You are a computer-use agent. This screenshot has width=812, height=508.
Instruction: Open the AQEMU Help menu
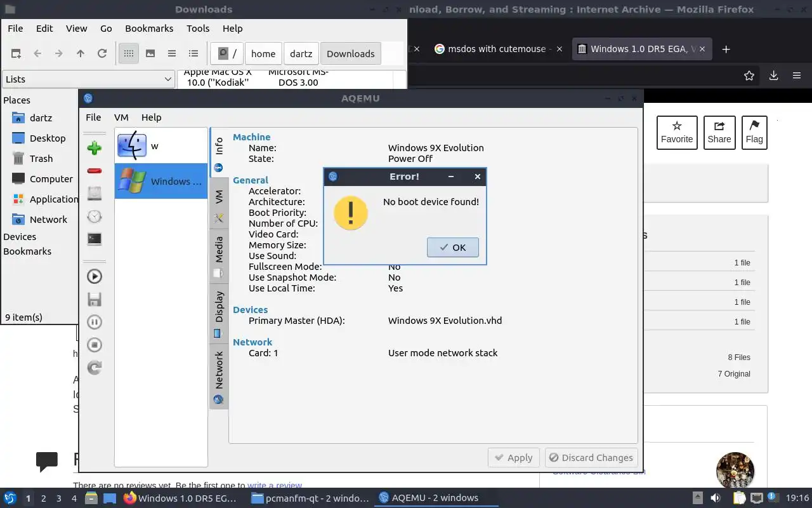point(151,117)
